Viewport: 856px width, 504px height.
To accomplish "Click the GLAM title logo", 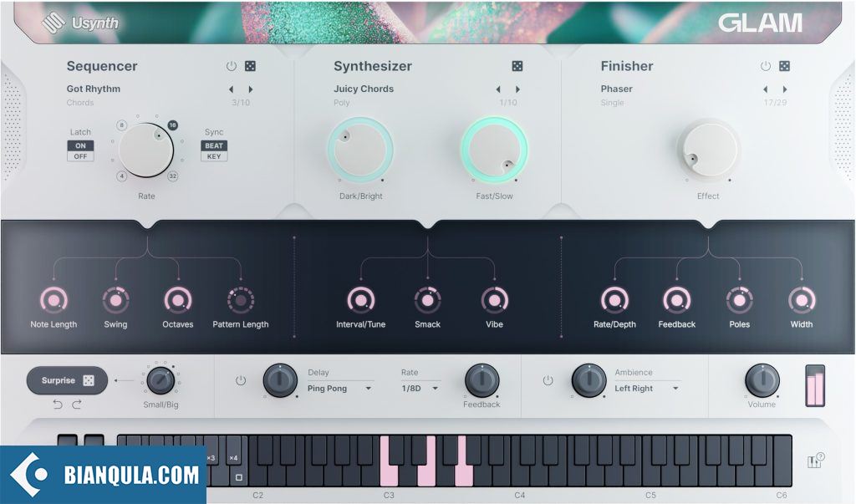I will coord(760,23).
